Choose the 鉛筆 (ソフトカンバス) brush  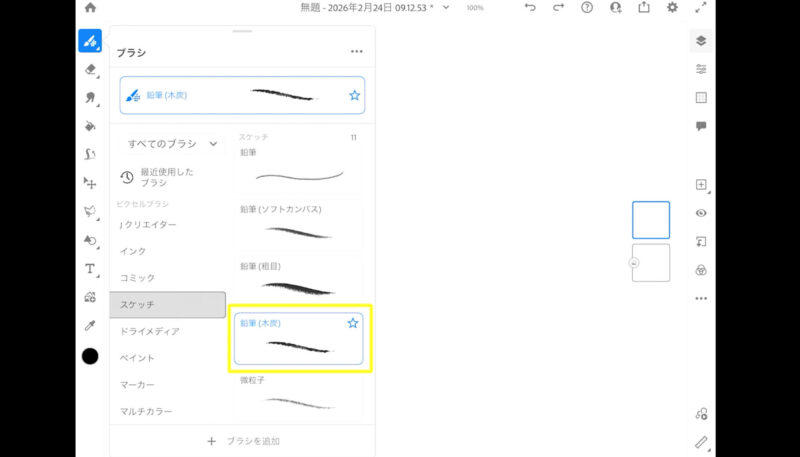[x=298, y=225]
